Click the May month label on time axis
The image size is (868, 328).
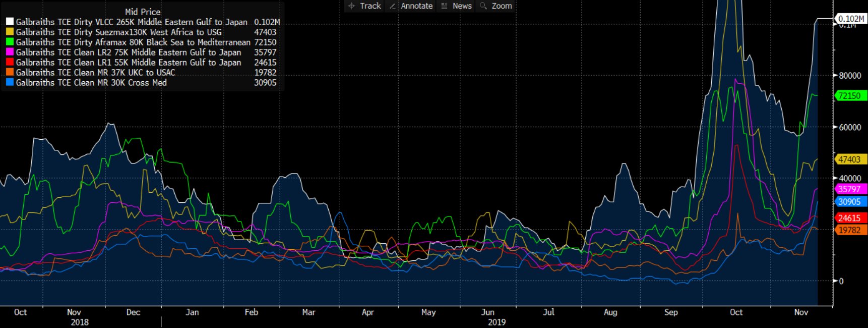[x=428, y=312]
